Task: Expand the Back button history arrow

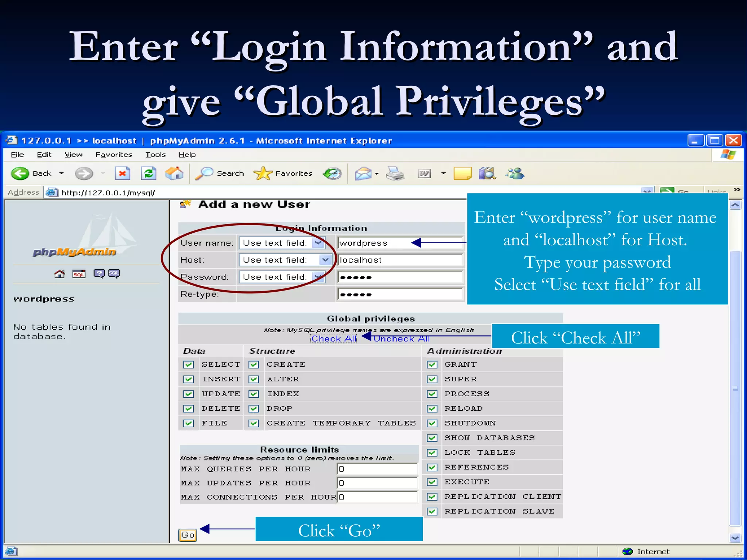Action: (61, 174)
